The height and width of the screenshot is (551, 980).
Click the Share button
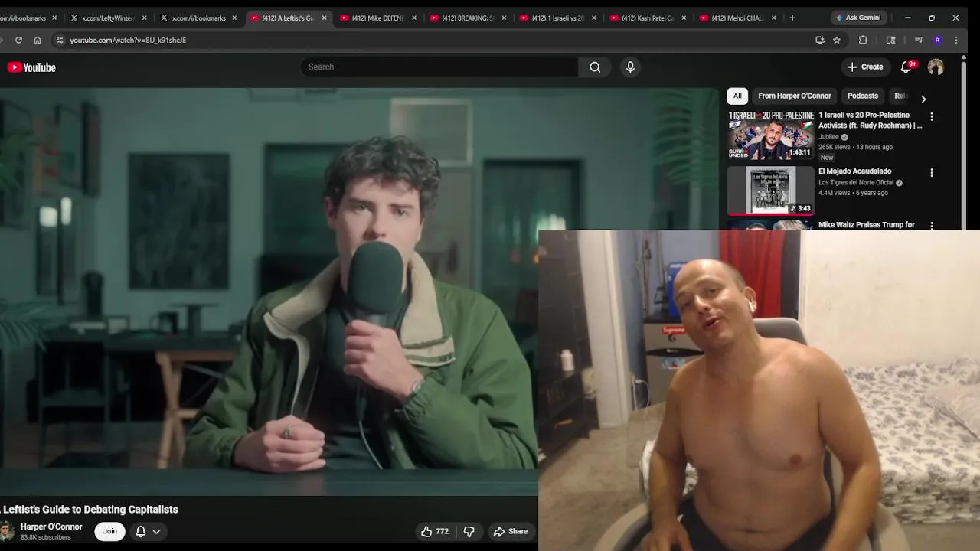tap(511, 531)
